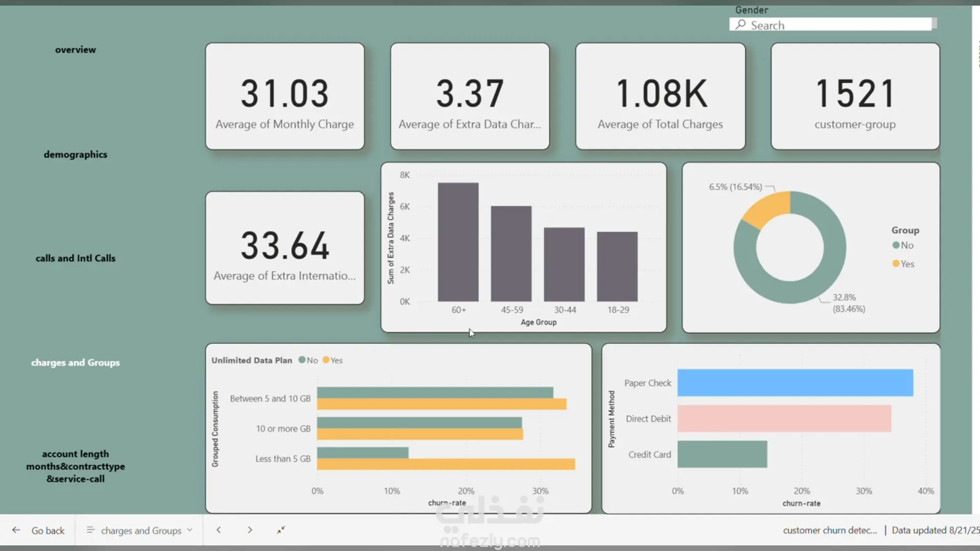Open the demographics navigation page
This screenshot has height=551, width=980.
point(76,155)
